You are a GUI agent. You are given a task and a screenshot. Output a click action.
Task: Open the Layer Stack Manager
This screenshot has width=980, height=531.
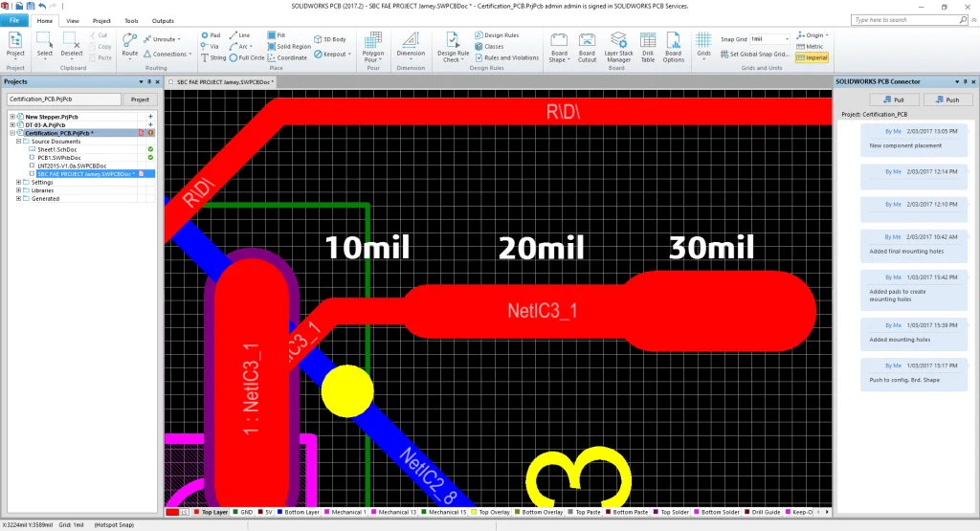click(618, 45)
